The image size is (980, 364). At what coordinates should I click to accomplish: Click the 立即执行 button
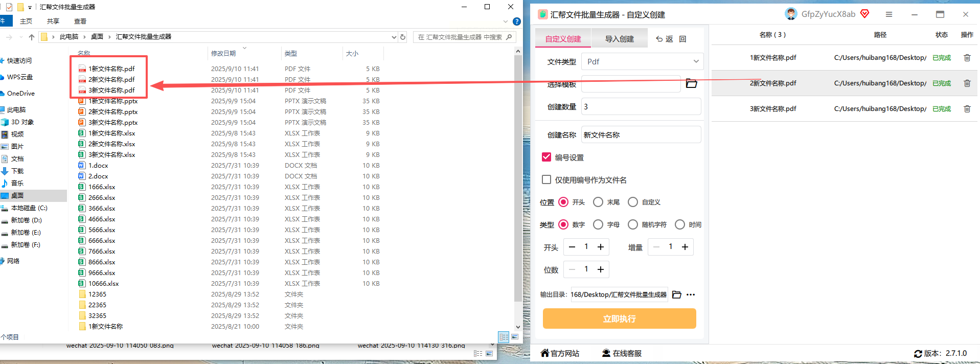[x=619, y=318]
